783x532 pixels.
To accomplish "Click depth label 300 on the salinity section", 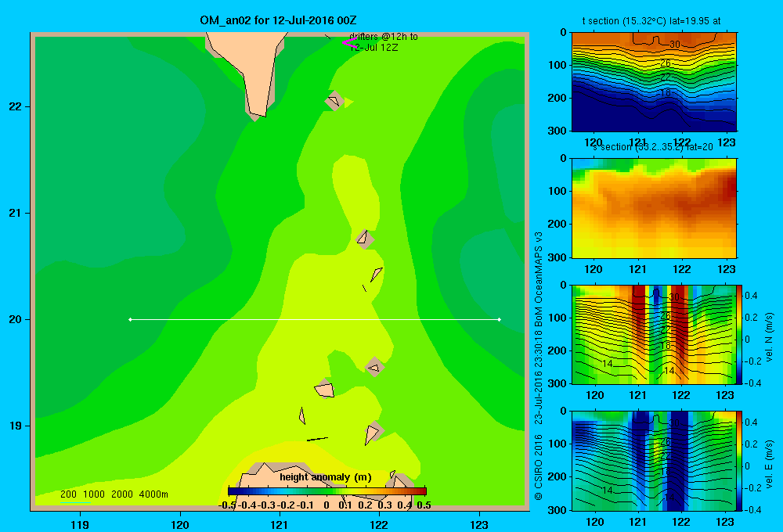I will [x=556, y=257].
